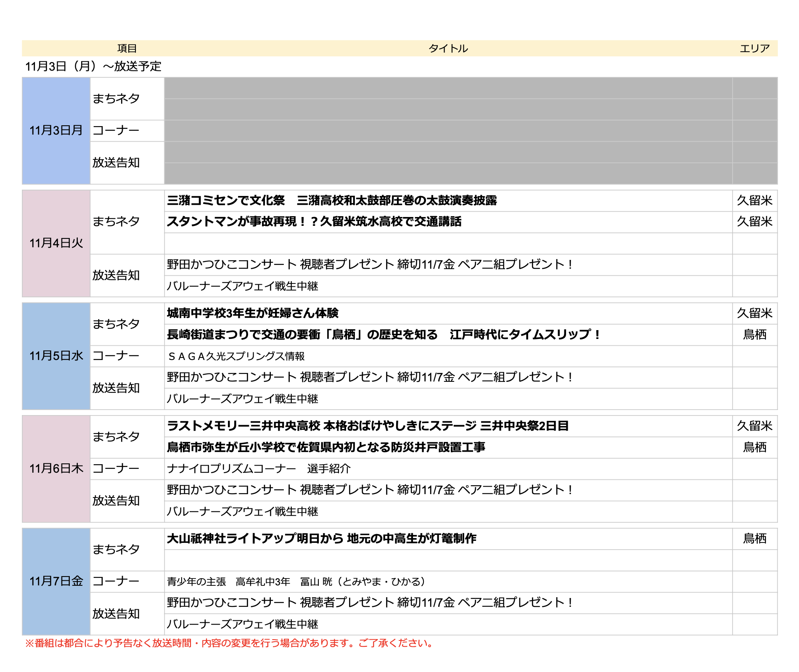
Task: Click the 項目 column header
Action: point(127,48)
